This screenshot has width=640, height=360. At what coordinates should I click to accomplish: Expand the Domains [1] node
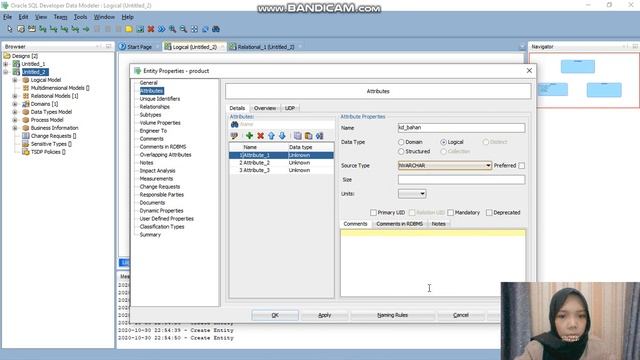pyautogui.click(x=15, y=104)
